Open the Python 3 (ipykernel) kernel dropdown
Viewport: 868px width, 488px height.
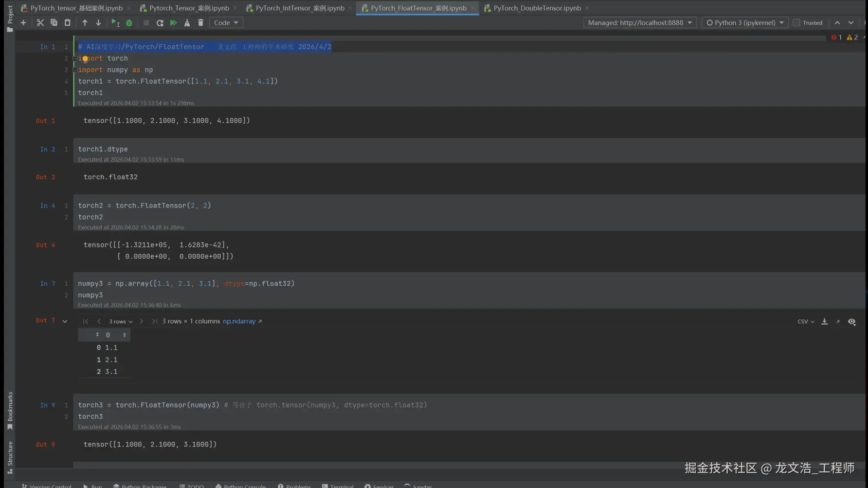(745, 23)
